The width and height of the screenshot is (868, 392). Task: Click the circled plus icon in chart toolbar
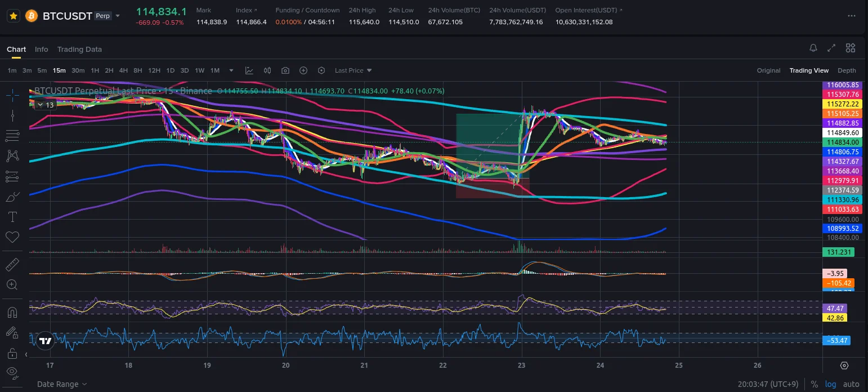click(x=303, y=70)
